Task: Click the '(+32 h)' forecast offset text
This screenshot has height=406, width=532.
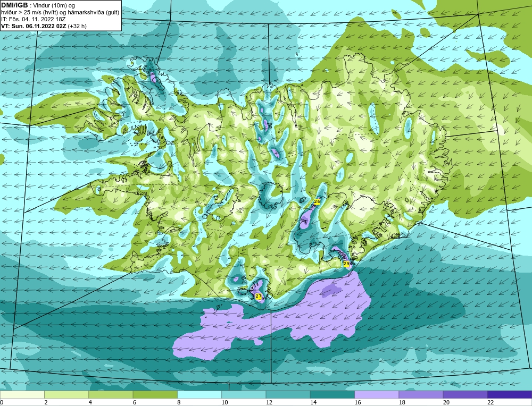Action: (x=77, y=26)
